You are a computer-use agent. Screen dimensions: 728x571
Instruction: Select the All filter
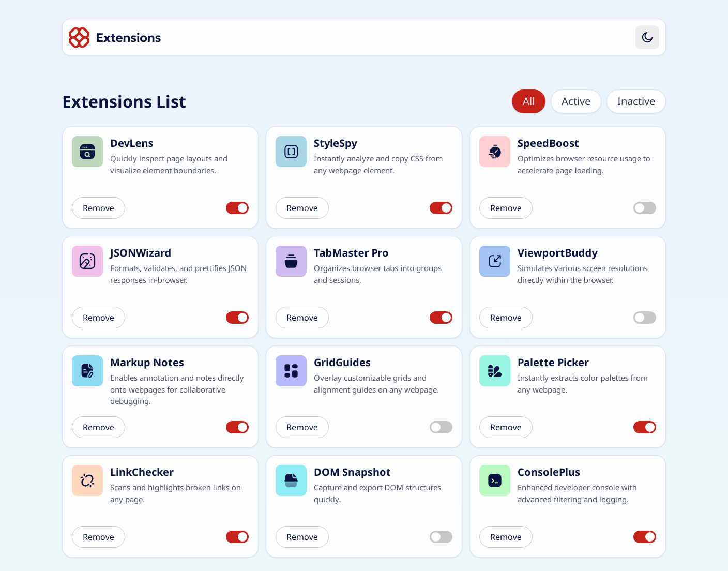(528, 101)
